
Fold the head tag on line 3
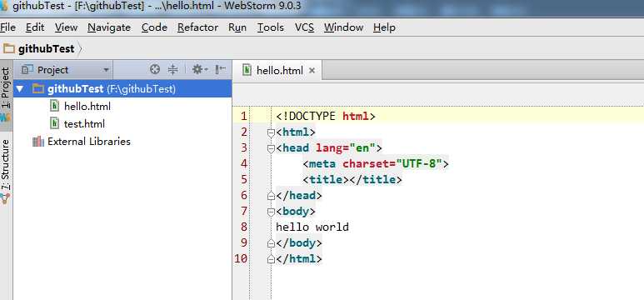[271, 149]
